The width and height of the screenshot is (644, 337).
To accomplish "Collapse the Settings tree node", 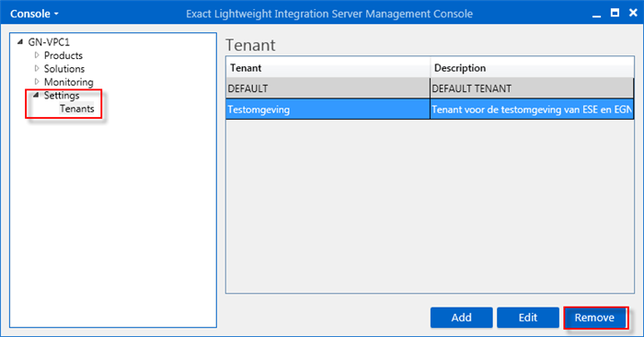I will 36,95.
